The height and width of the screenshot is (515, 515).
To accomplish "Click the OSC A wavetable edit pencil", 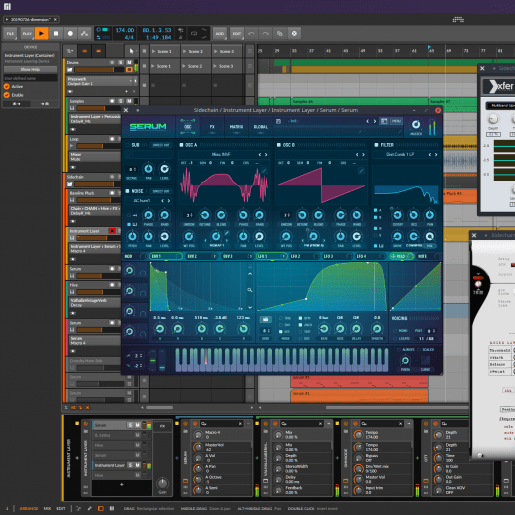I will [264, 171].
